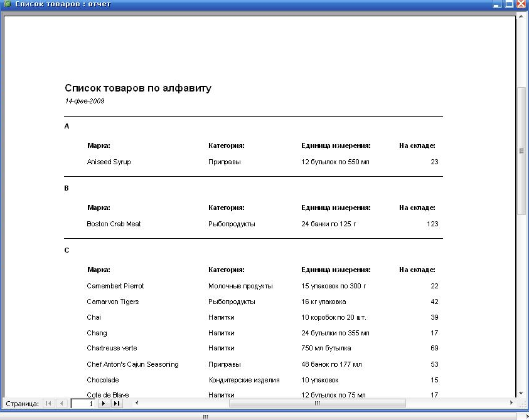This screenshot has width=529, height=420.
Task: Click the horizontal scrollbar right arrow
Action: pos(511,402)
